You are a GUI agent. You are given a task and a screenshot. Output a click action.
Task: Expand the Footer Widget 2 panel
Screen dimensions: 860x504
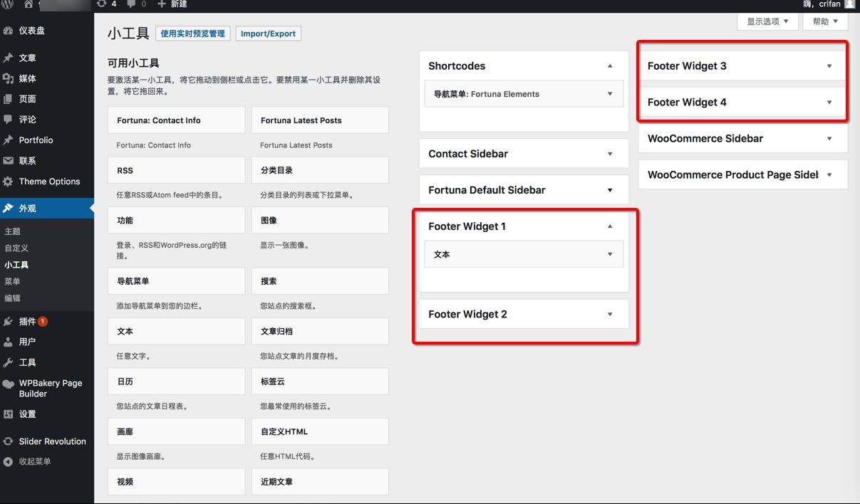tap(610, 314)
